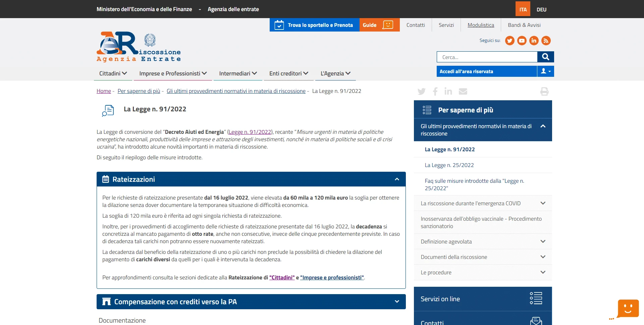Open the Legge n. 91/2022 link in the text
This screenshot has height=325, width=644.
250,132
